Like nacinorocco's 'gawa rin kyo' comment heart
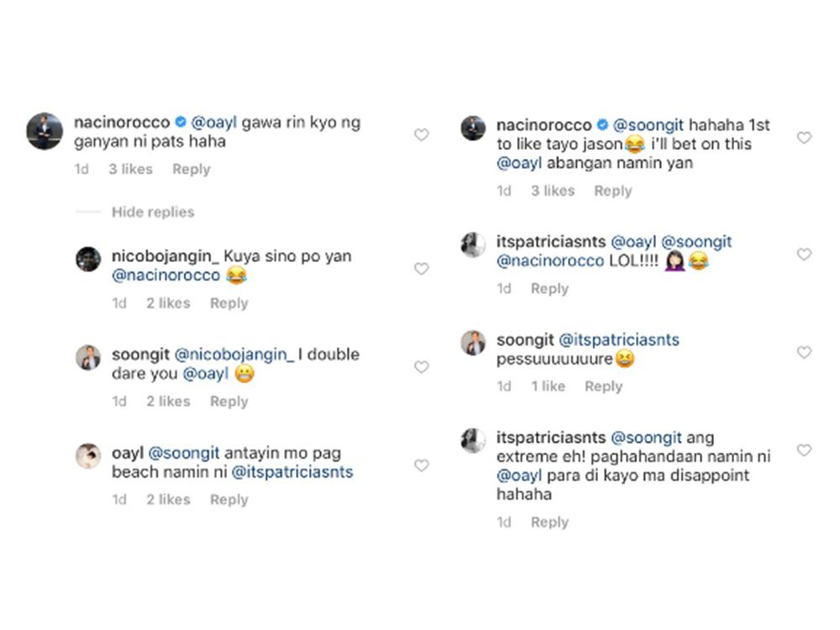This screenshot has height=630, width=840. pyautogui.click(x=421, y=135)
